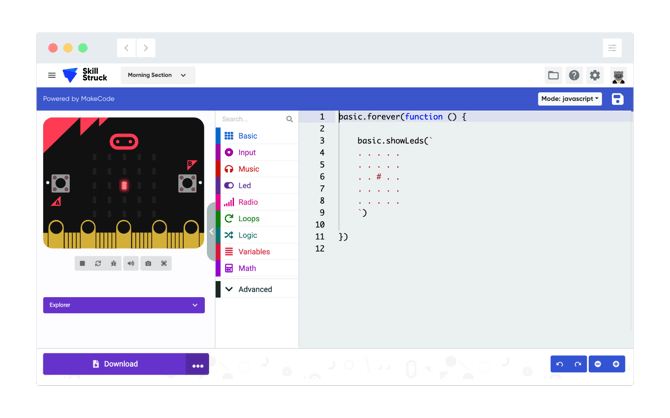670x418 pixels.
Task: Expand the Explorer panel
Action: click(123, 305)
